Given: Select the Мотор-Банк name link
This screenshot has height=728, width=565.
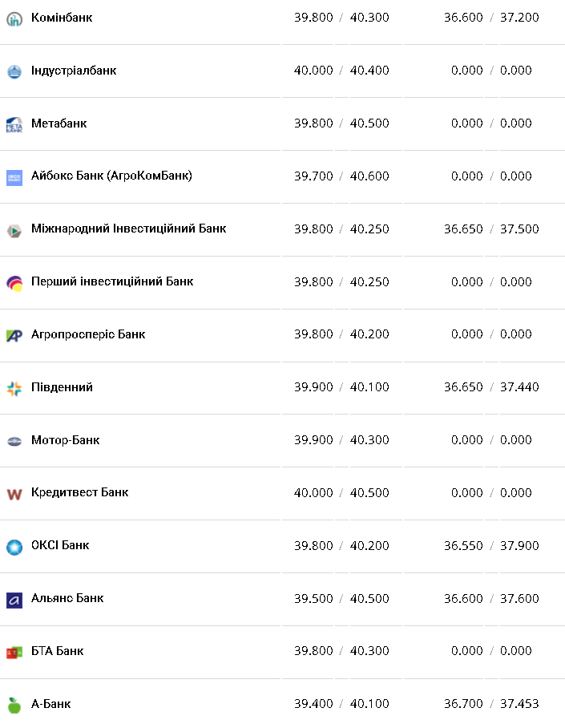Looking at the screenshot, I should (66, 440).
